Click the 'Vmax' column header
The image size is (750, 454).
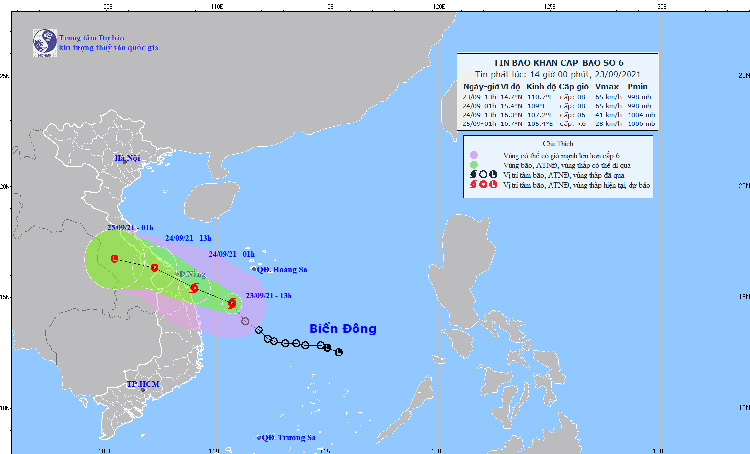(x=607, y=87)
